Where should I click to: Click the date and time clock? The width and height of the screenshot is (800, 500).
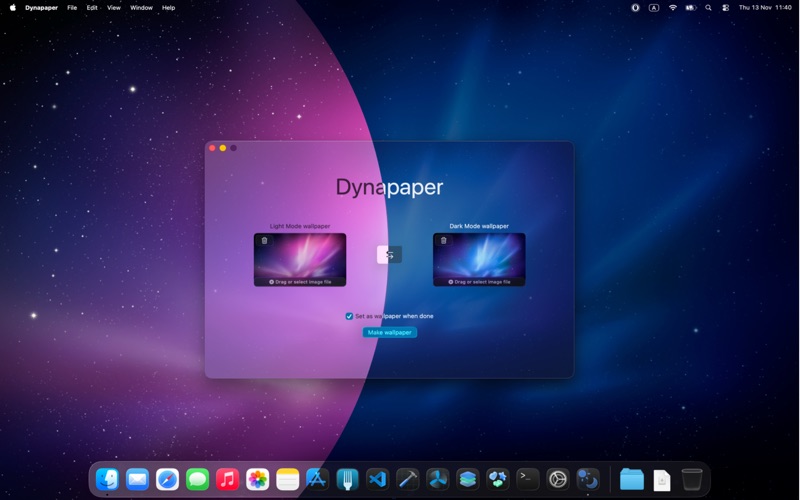point(765,8)
